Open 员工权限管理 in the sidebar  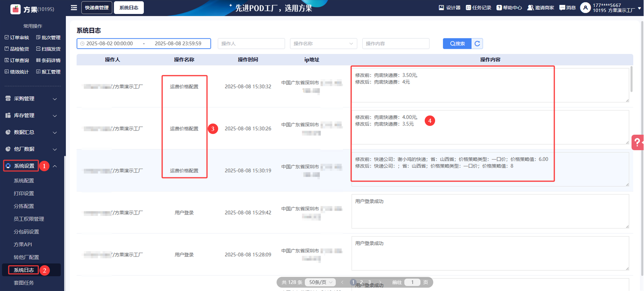pyautogui.click(x=29, y=219)
